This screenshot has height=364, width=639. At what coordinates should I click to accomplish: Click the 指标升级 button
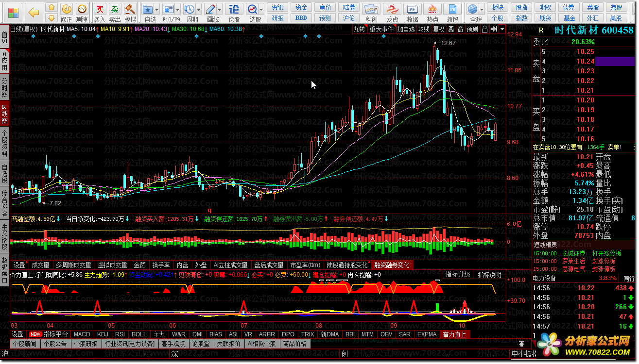(x=458, y=275)
